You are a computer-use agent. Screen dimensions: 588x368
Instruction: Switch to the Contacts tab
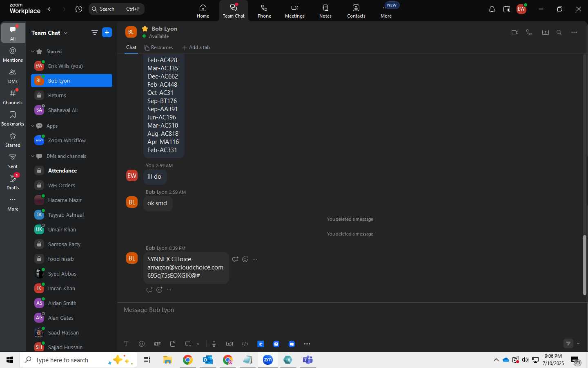click(356, 11)
